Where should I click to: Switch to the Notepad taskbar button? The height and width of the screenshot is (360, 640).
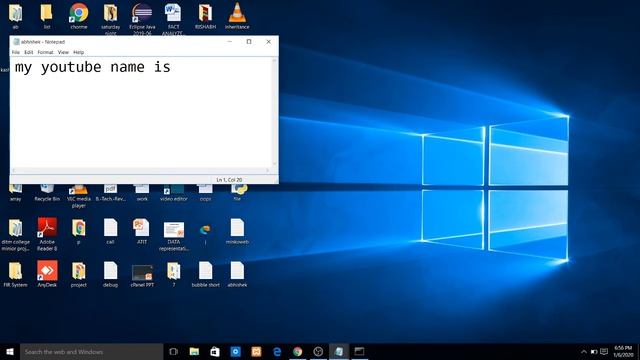(339, 351)
